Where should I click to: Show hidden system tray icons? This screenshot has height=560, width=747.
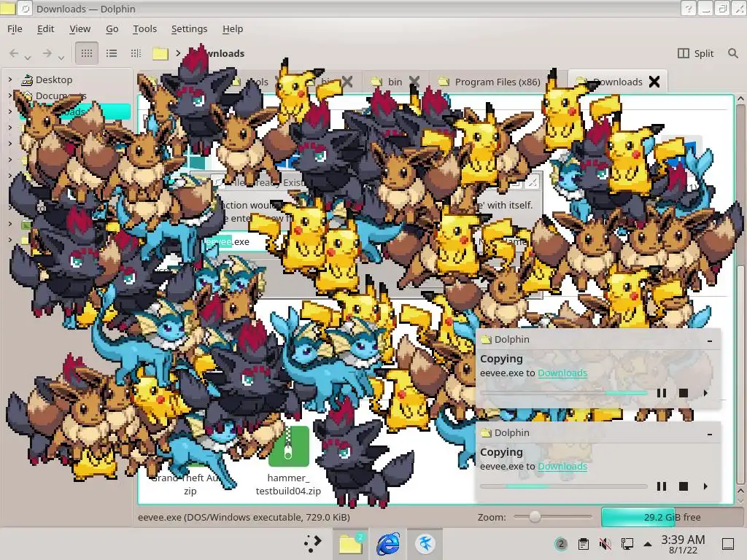pos(648,544)
